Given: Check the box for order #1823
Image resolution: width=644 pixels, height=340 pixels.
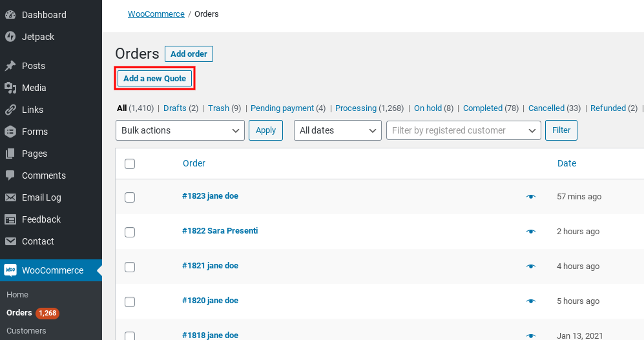Looking at the screenshot, I should (x=130, y=197).
